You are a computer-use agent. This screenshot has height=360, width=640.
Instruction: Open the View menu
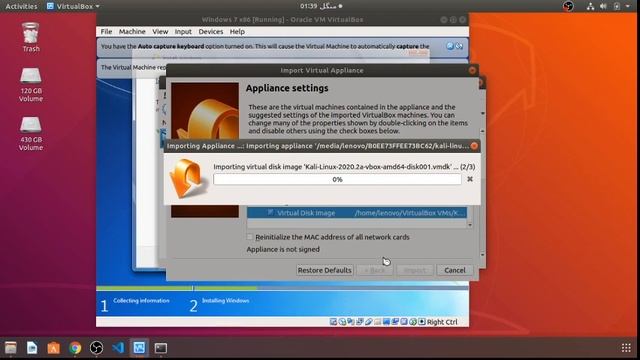pos(160,31)
